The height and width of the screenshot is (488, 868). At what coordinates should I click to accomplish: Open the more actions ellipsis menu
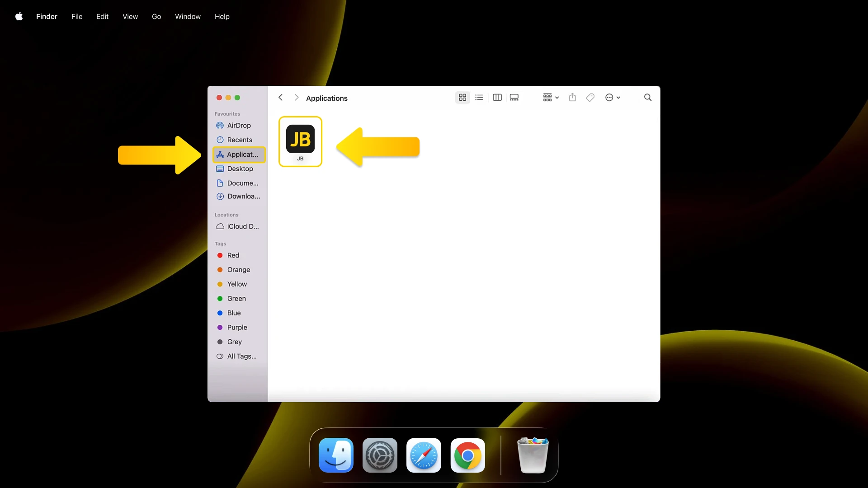click(613, 97)
